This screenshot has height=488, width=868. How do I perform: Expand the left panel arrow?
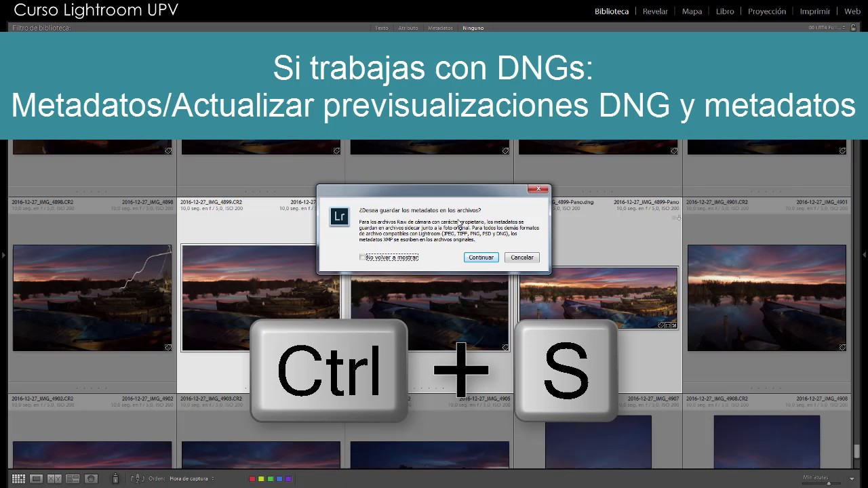[3, 255]
